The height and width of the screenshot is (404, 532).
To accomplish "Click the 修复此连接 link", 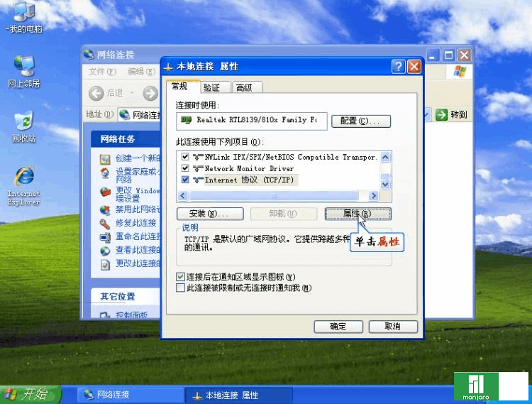I will [x=135, y=223].
